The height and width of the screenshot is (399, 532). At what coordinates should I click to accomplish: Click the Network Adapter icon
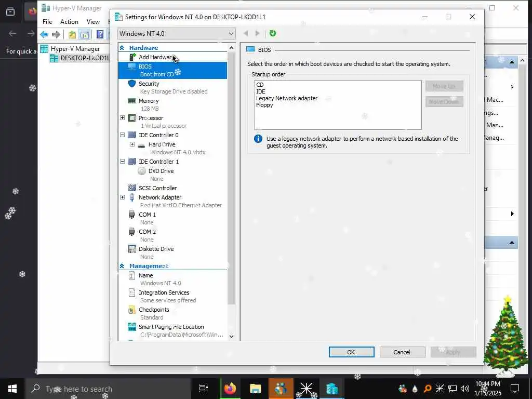coord(132,197)
